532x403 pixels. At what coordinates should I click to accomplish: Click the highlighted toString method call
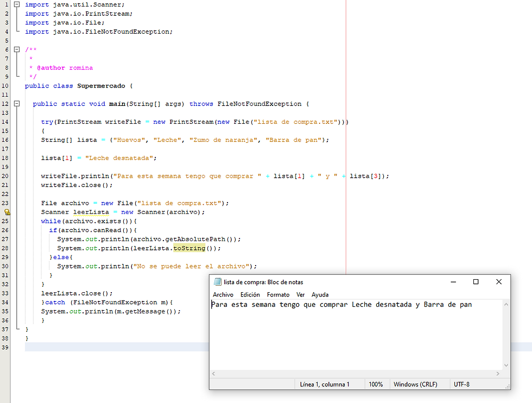(x=189, y=248)
